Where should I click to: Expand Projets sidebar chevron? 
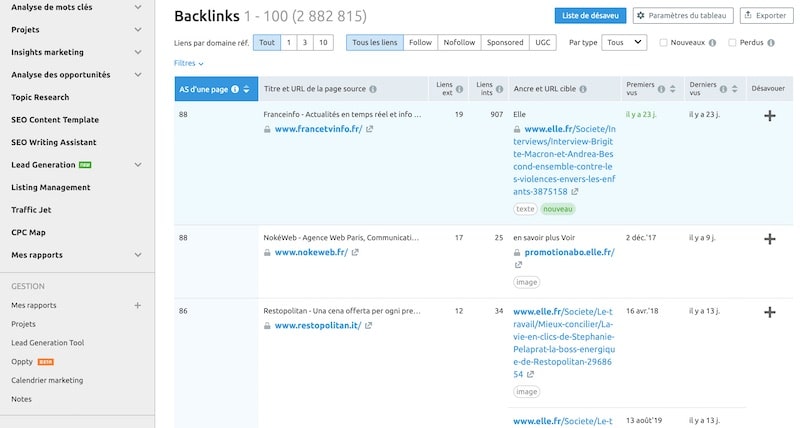click(x=138, y=30)
